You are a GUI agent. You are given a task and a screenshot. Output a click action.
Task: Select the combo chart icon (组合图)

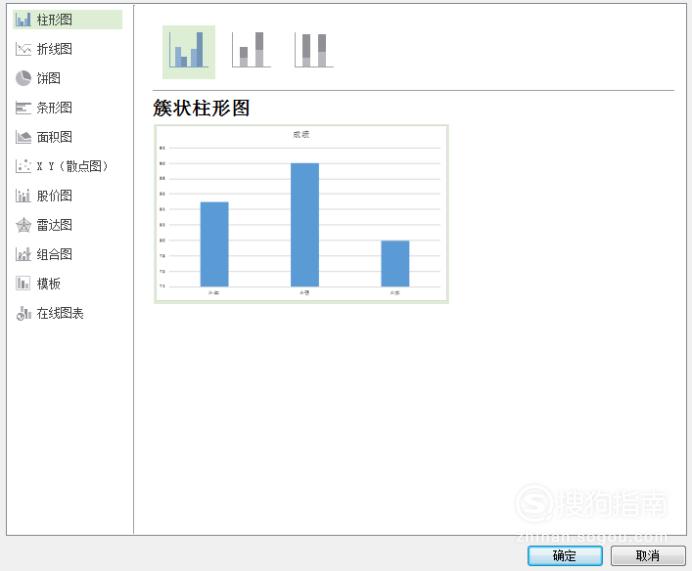(x=23, y=254)
